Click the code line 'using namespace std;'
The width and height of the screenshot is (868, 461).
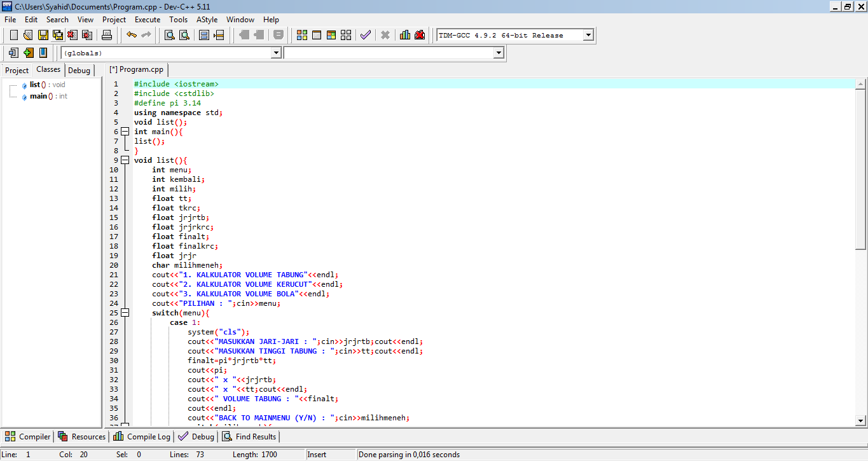click(x=178, y=113)
